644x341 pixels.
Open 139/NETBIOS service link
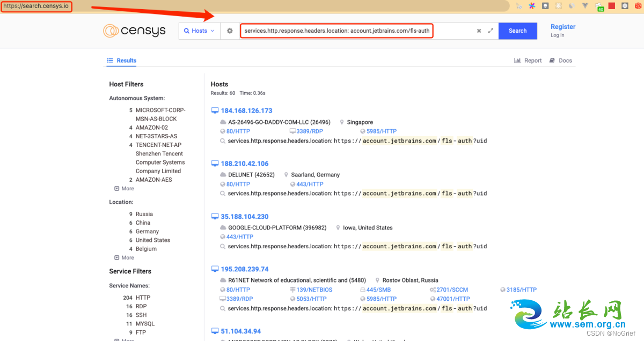coord(314,290)
